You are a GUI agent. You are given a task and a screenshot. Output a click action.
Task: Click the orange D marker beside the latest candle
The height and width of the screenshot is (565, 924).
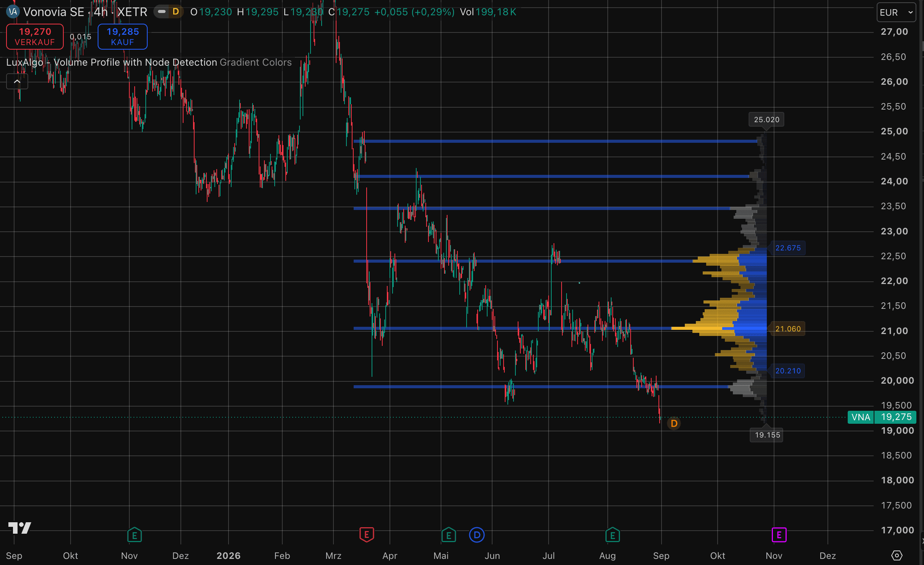point(674,423)
